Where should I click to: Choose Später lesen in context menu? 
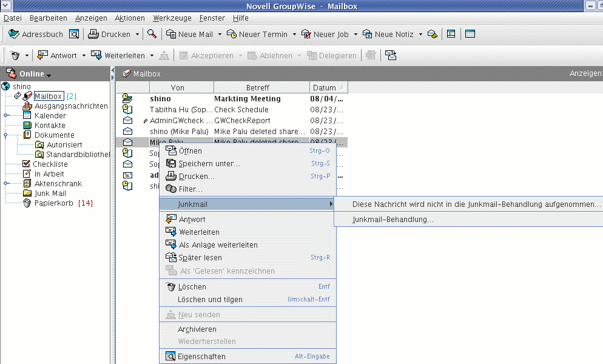248,257
